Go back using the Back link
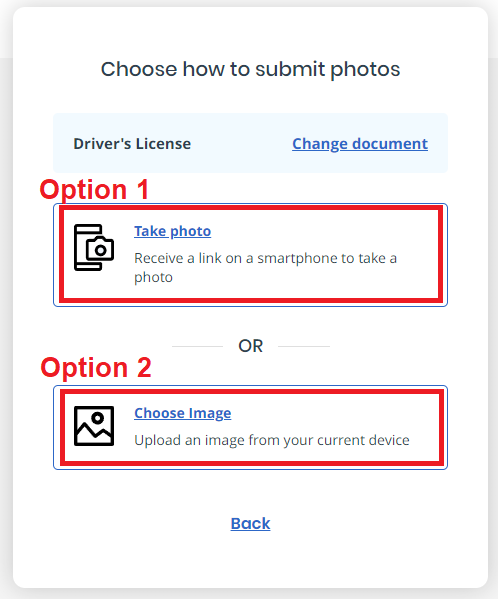Image resolution: width=498 pixels, height=599 pixels. (x=250, y=523)
